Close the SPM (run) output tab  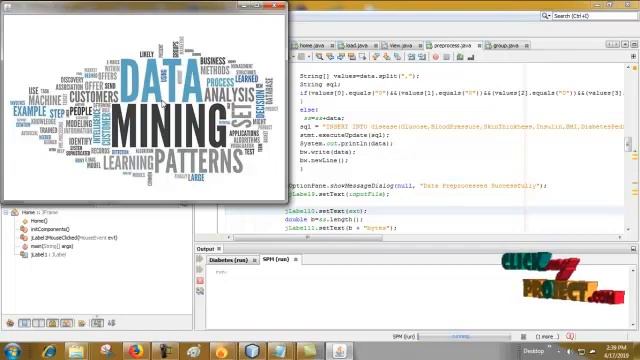point(296,260)
